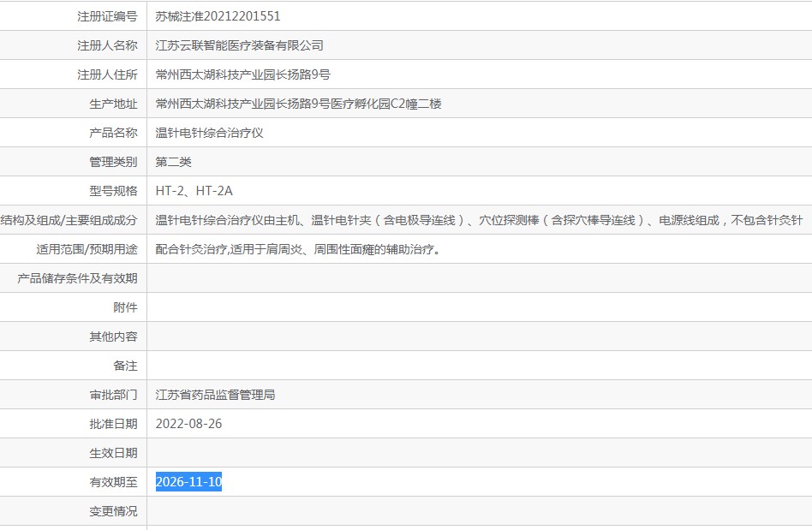The image size is (812, 530).
Task: Click the 第二类 category value
Action: click(x=174, y=162)
